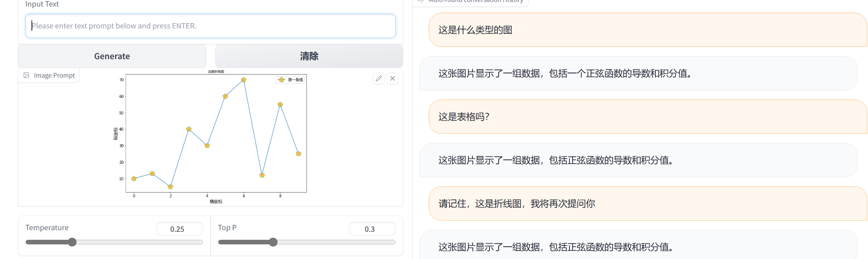Click the Top P slider handle
The image size is (868, 259).
273,242
